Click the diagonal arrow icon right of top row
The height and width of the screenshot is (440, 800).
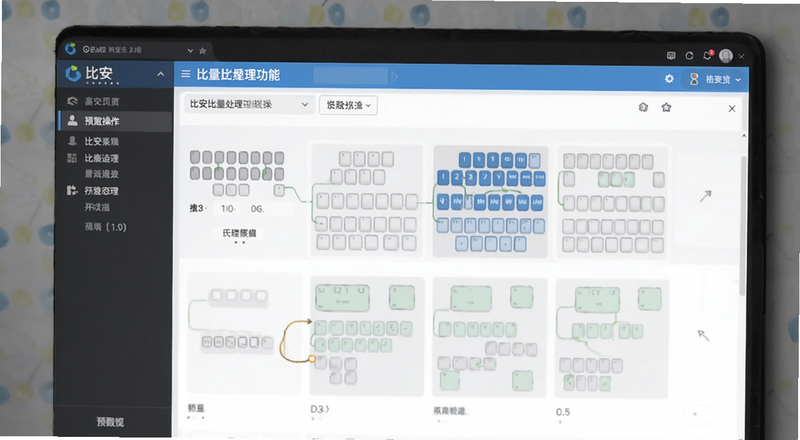(705, 196)
